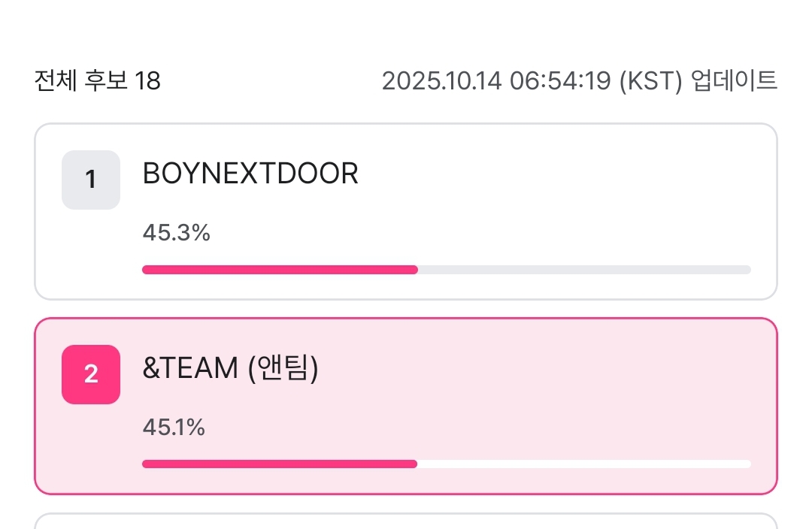
Task: Select the &TEAM (앤팀) candidate name
Action: coord(231,370)
